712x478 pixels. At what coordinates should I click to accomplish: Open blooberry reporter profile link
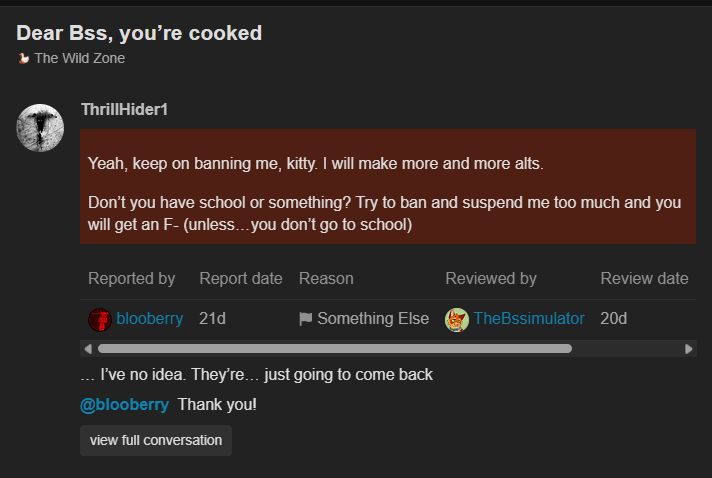coord(150,319)
